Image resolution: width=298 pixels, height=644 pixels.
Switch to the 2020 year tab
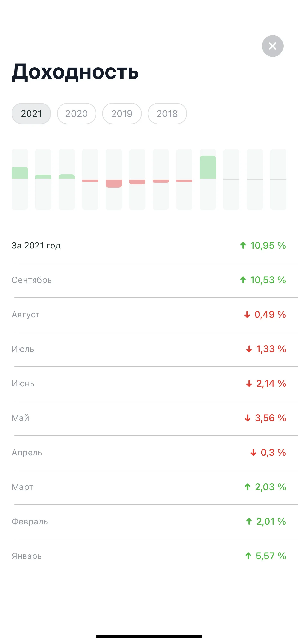coord(77,114)
